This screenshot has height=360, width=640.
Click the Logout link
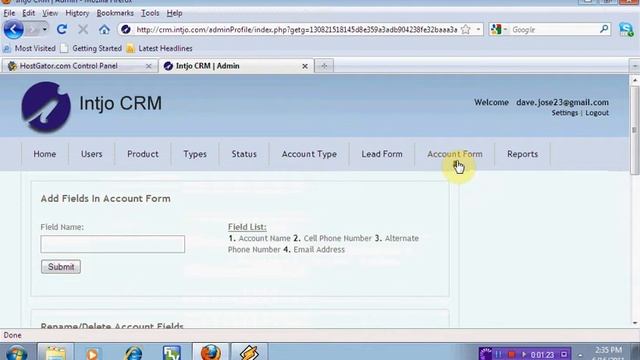(x=597, y=113)
